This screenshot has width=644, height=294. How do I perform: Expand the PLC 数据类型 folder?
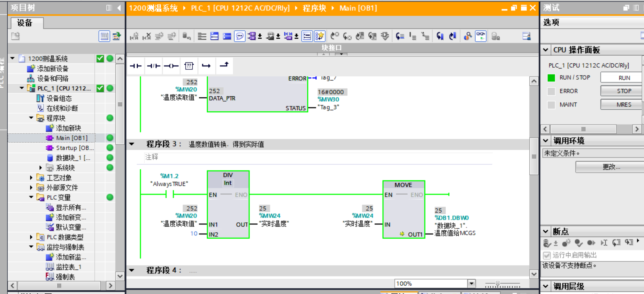(x=31, y=237)
